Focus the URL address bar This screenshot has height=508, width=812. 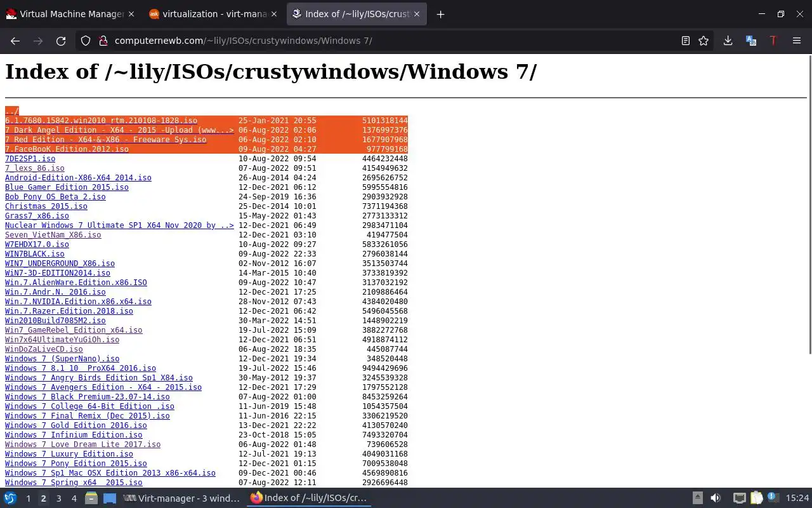click(393, 41)
